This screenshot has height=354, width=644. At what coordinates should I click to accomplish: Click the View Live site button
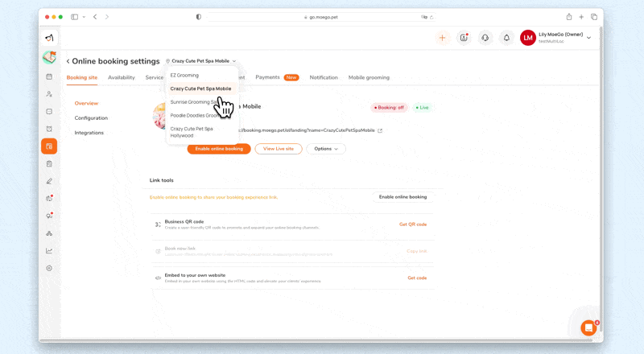point(279,149)
